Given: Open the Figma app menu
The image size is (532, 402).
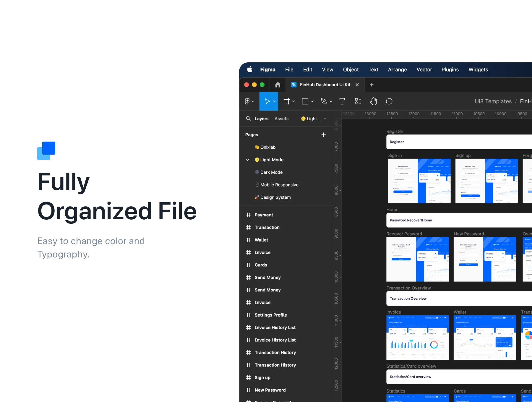Looking at the screenshot, I should (x=268, y=69).
